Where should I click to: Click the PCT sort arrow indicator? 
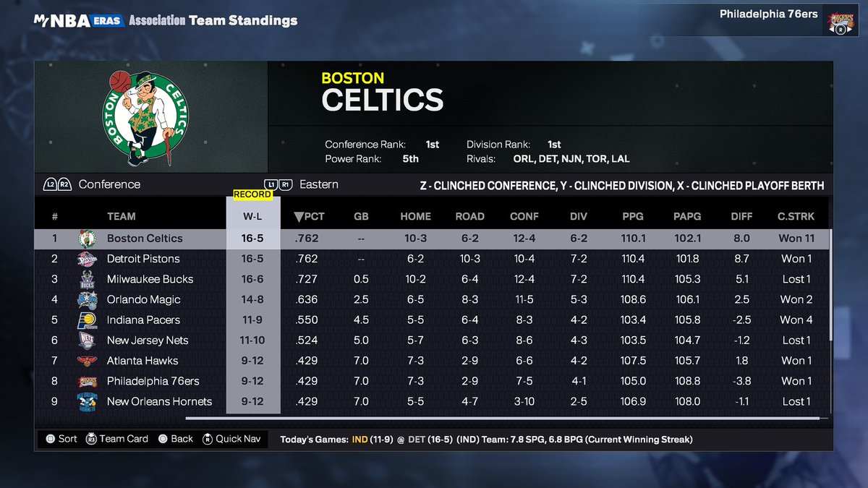tap(298, 217)
